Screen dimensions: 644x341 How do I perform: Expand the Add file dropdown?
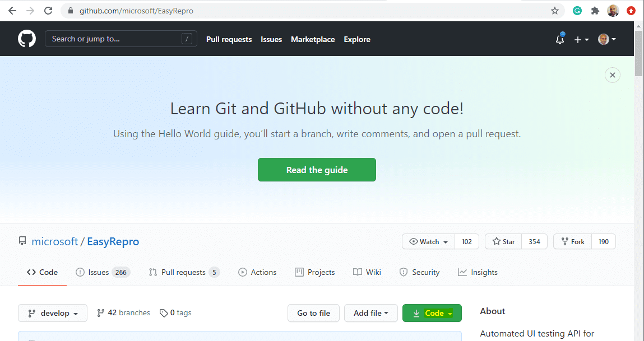[x=370, y=313]
